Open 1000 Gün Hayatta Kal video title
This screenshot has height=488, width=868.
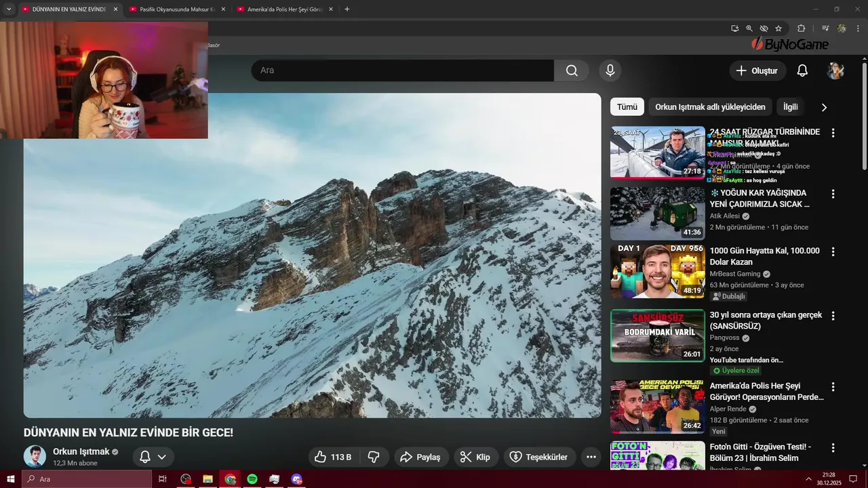[x=764, y=256]
